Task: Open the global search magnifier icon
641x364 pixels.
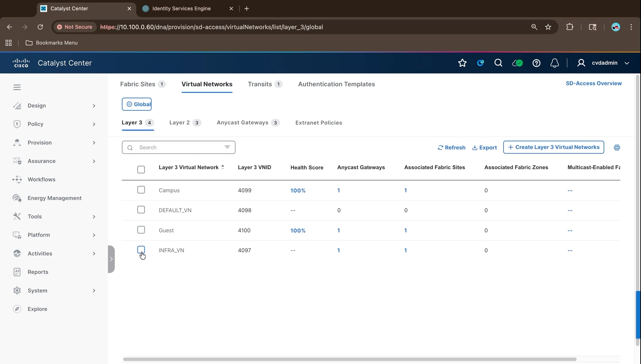Action: tap(498, 63)
